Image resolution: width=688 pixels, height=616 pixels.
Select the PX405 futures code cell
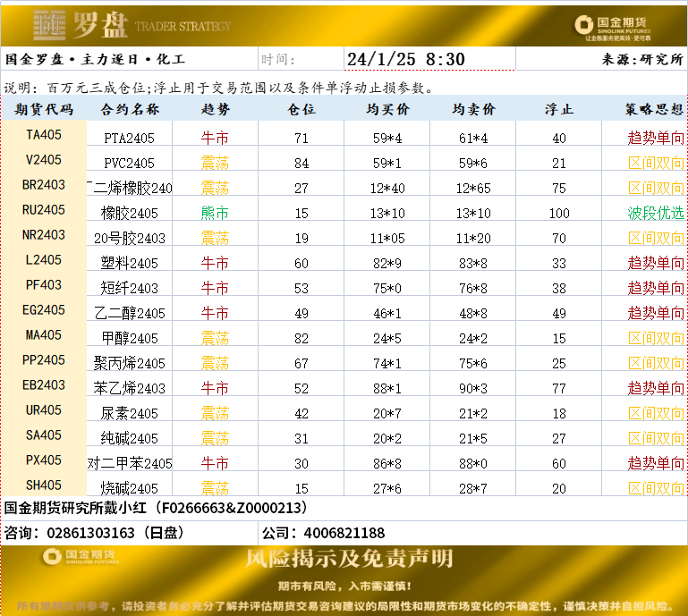[x=44, y=460]
